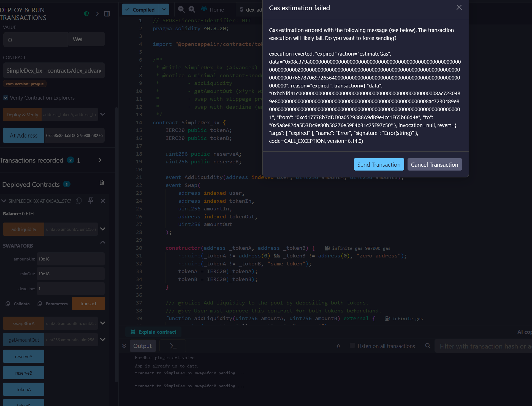The width and height of the screenshot is (532, 406).
Task: Open the Compiled button dropdown arrow
Action: (164, 9)
